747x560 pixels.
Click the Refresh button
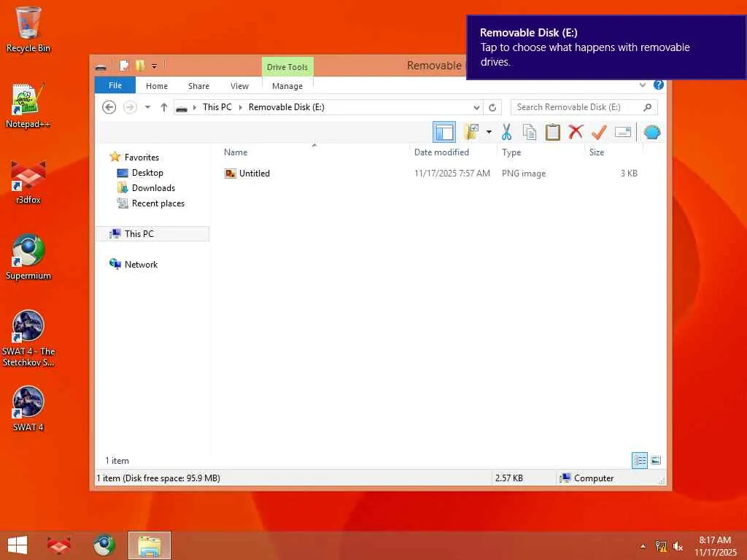[x=492, y=108]
